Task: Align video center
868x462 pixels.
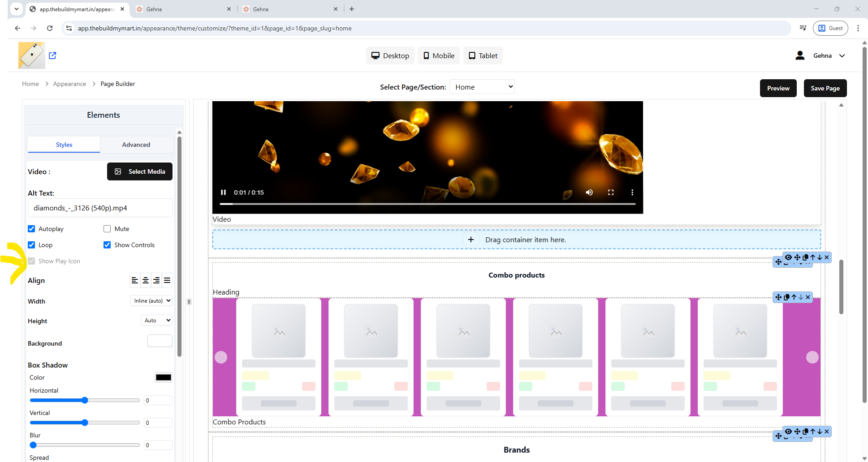Action: point(146,280)
